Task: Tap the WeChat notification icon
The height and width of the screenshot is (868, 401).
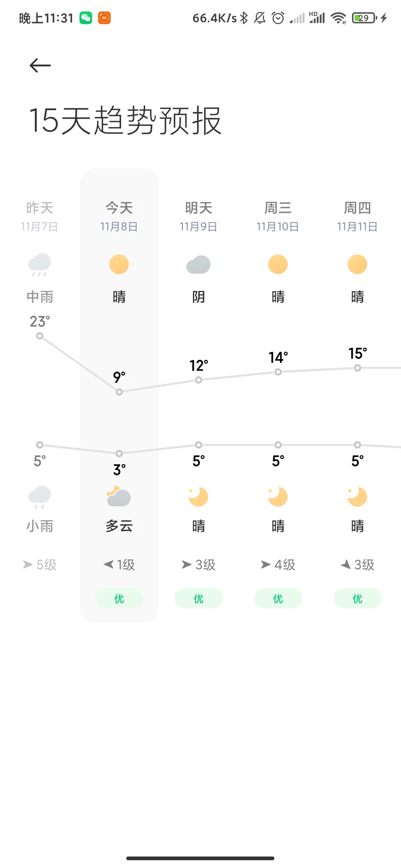Action: (x=86, y=18)
